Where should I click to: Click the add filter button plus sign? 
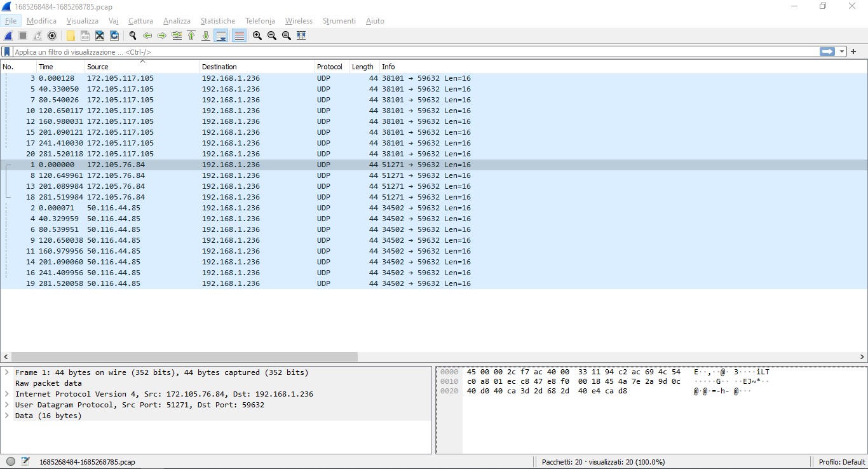853,51
